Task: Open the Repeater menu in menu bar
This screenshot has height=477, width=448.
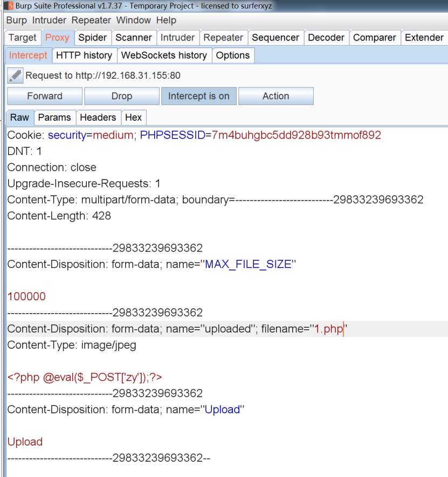Action: [x=91, y=20]
